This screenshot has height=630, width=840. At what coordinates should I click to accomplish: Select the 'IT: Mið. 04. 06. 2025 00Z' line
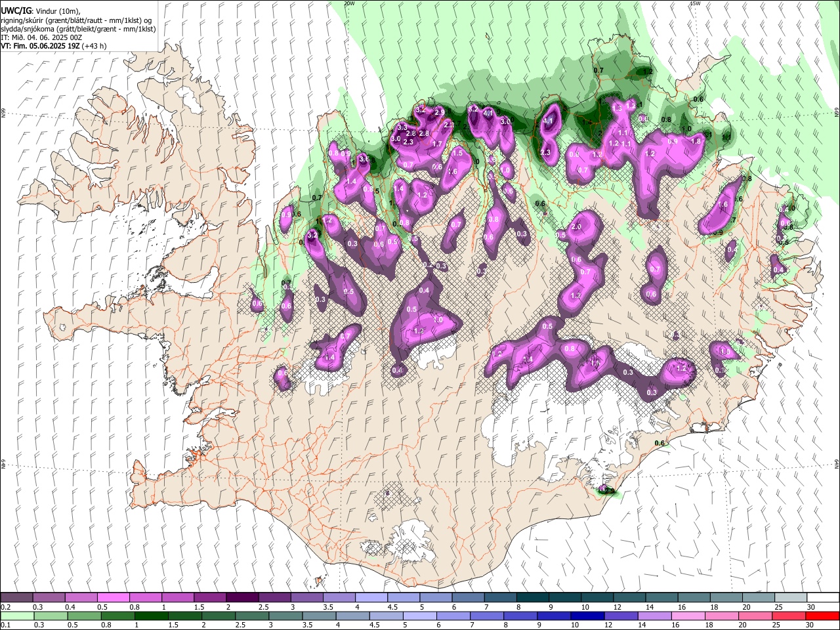click(41, 37)
